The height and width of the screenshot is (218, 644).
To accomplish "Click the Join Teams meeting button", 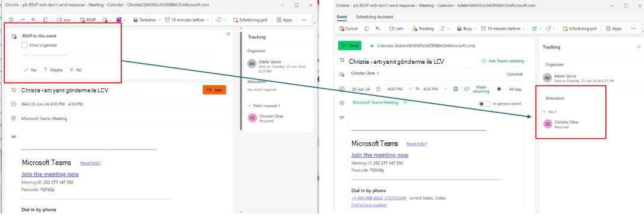I will point(502,61).
